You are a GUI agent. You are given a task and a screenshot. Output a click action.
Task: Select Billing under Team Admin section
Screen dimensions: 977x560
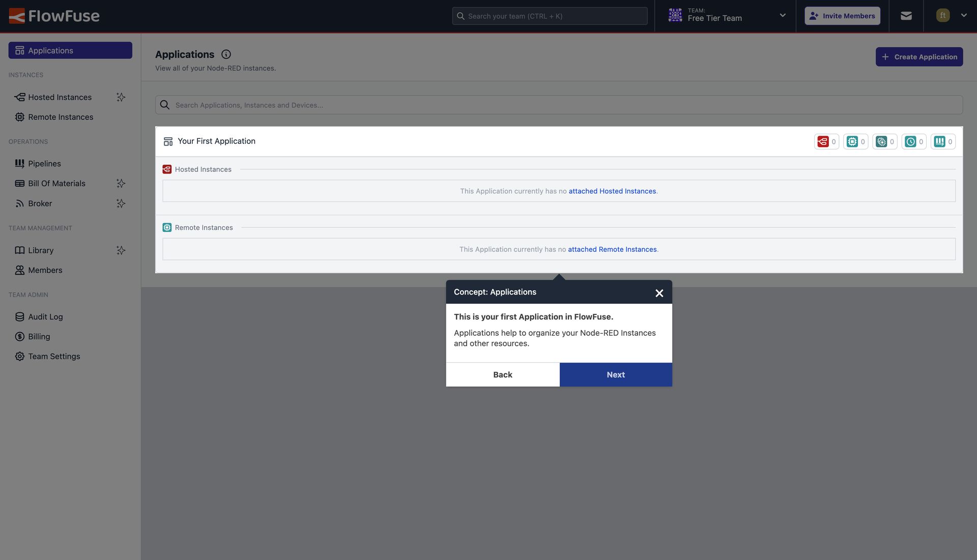[38, 336]
